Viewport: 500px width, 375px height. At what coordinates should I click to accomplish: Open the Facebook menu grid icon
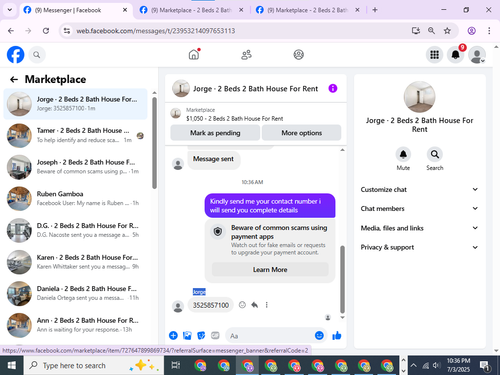point(434,55)
